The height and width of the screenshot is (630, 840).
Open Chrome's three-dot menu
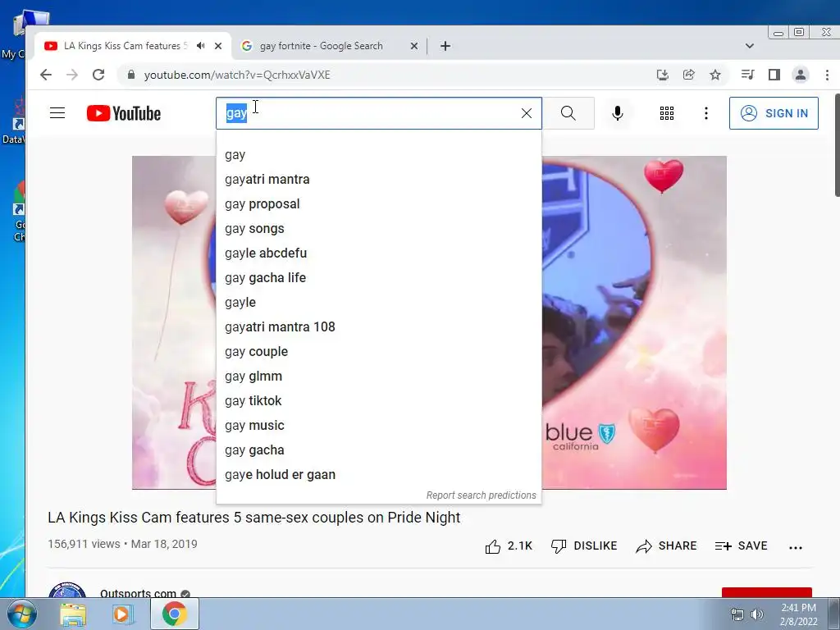[x=827, y=75]
